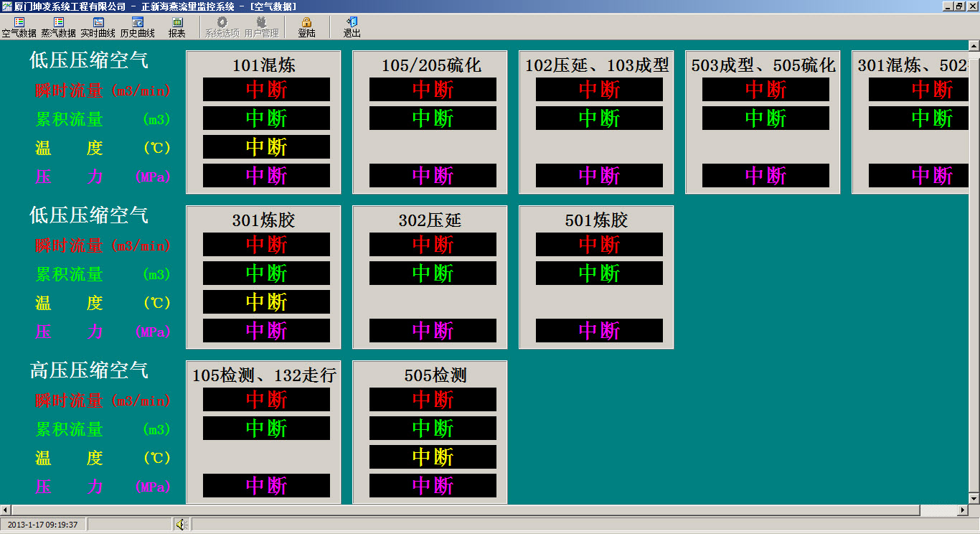980x534 pixels.
Task: Click 101混炼 instantaneous flow red display
Action: tap(266, 90)
